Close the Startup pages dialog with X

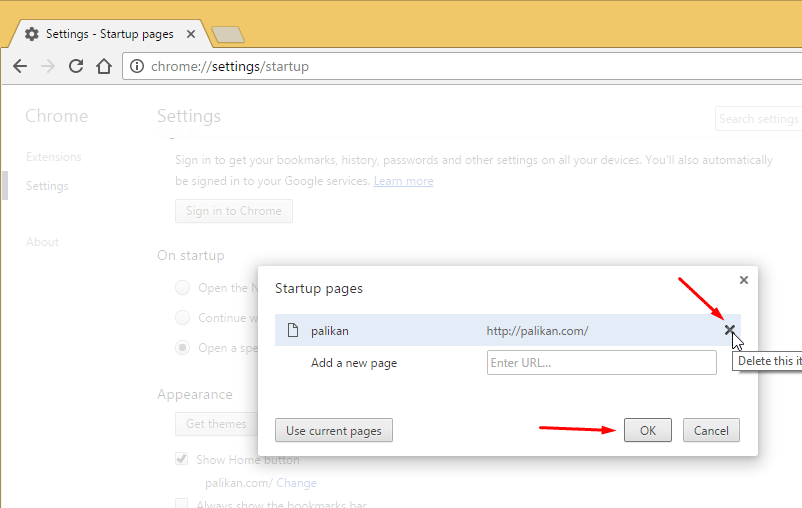[744, 280]
